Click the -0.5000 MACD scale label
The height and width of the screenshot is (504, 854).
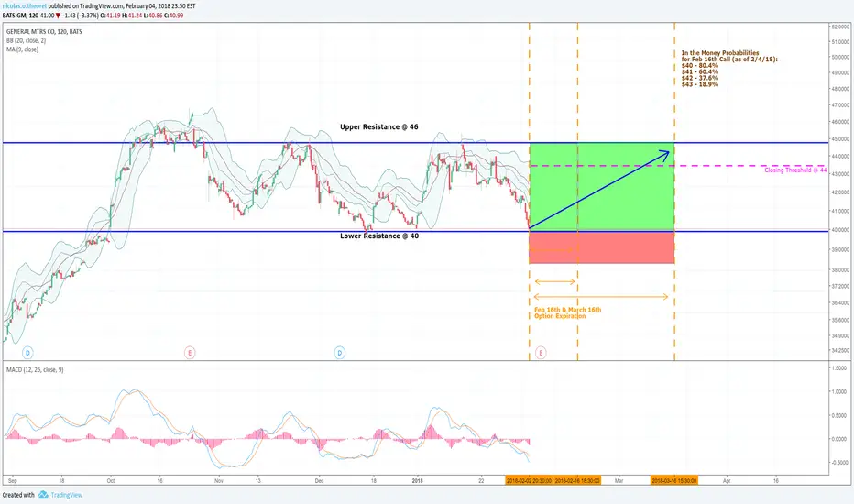pyautogui.click(x=839, y=462)
